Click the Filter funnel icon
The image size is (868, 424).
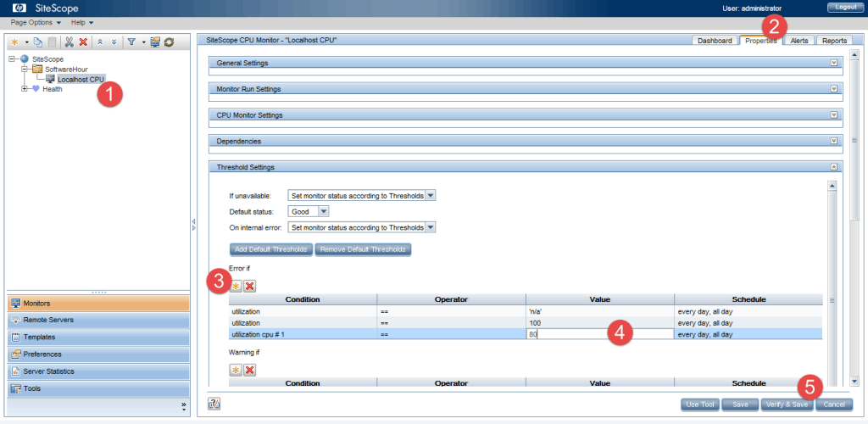tap(131, 42)
